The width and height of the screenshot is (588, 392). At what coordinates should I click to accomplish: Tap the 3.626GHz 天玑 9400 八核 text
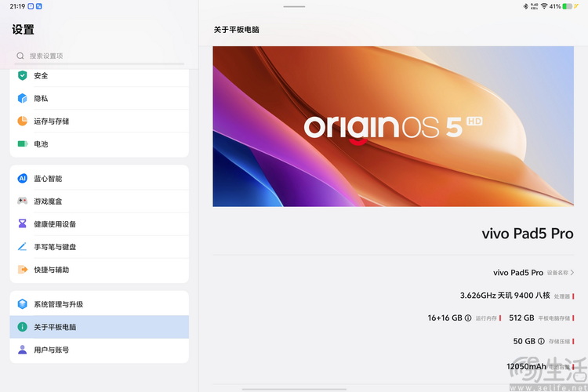(505, 296)
